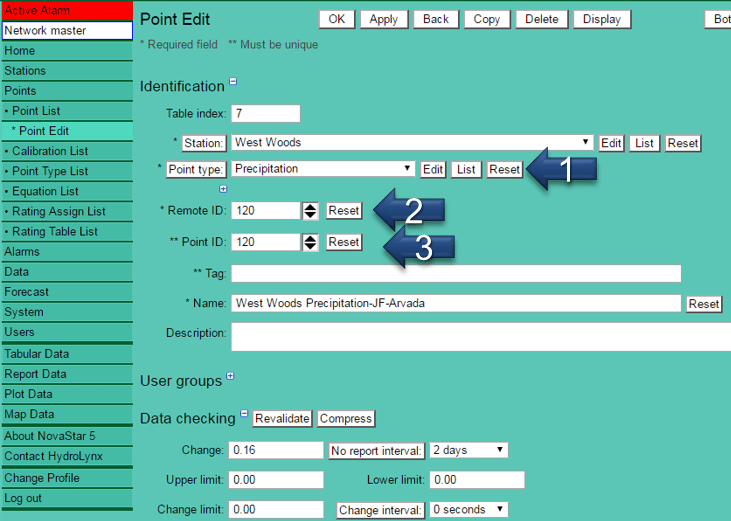Click Edit button beside Station
The image size is (731, 521).
(x=611, y=143)
